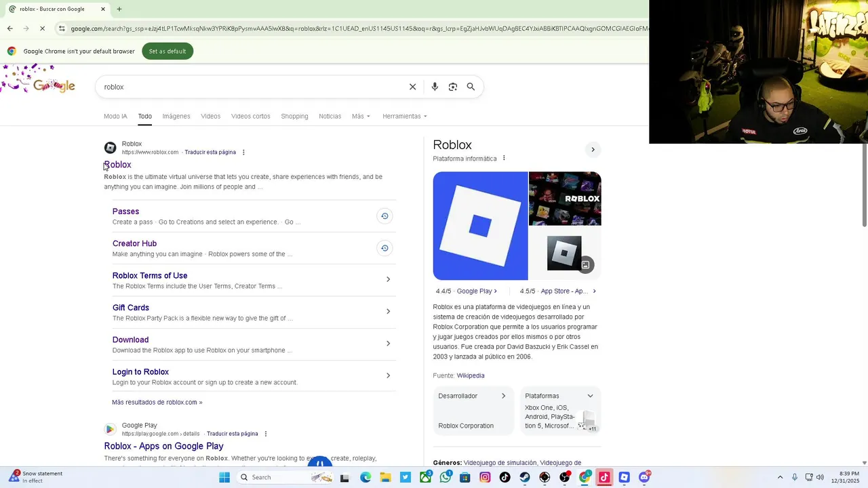This screenshot has height=488, width=868.
Task: Expand the Más search filter dropdown
Action: (361, 116)
